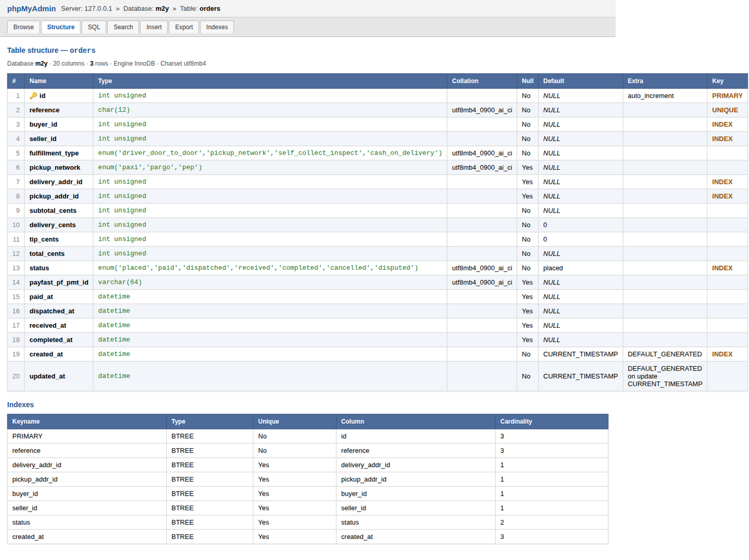Image resolution: width=749 pixels, height=560 pixels.
Task: Click the Name column header
Action: pyautogui.click(x=59, y=81)
